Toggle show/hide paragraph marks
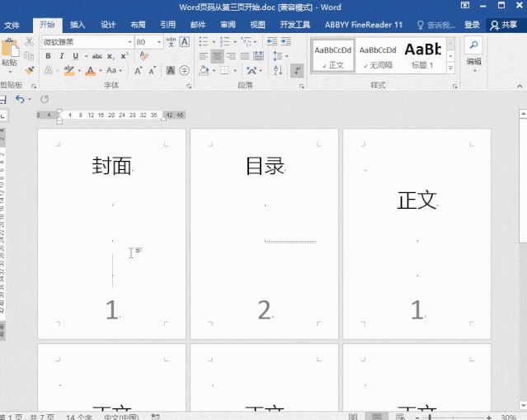The height and width of the screenshot is (420, 527). (297, 70)
